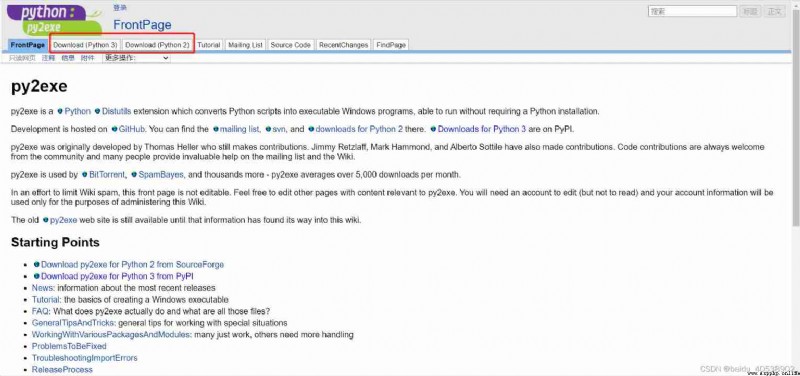Open the mailing list link in paragraph
The width and height of the screenshot is (800, 376).
pyautogui.click(x=240, y=130)
